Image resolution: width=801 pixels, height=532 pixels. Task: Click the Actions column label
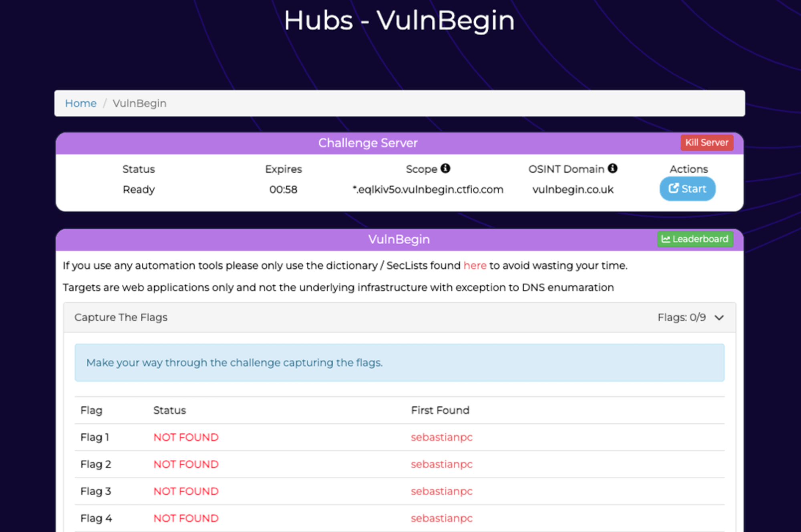point(689,169)
